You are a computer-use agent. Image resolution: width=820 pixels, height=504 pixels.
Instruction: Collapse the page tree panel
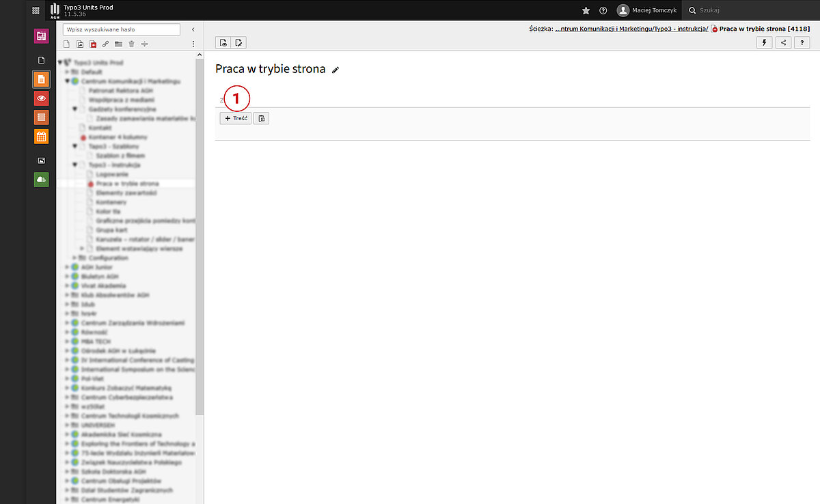pyautogui.click(x=193, y=29)
